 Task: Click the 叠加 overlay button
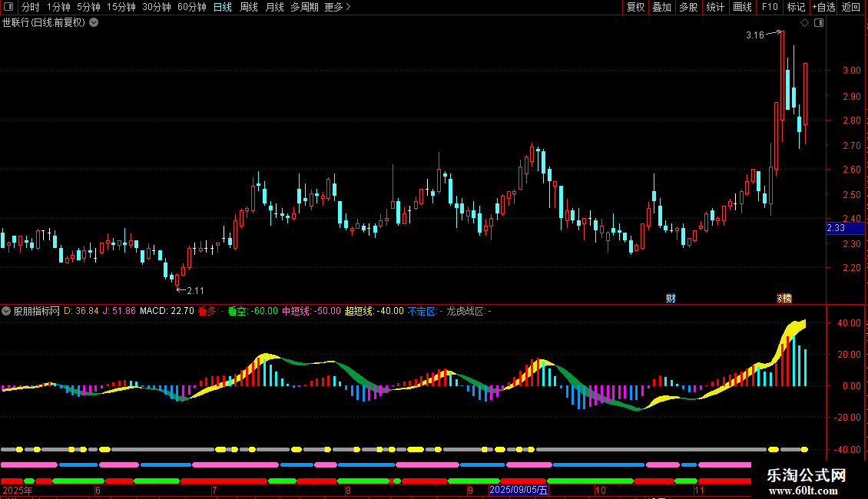pos(661,7)
